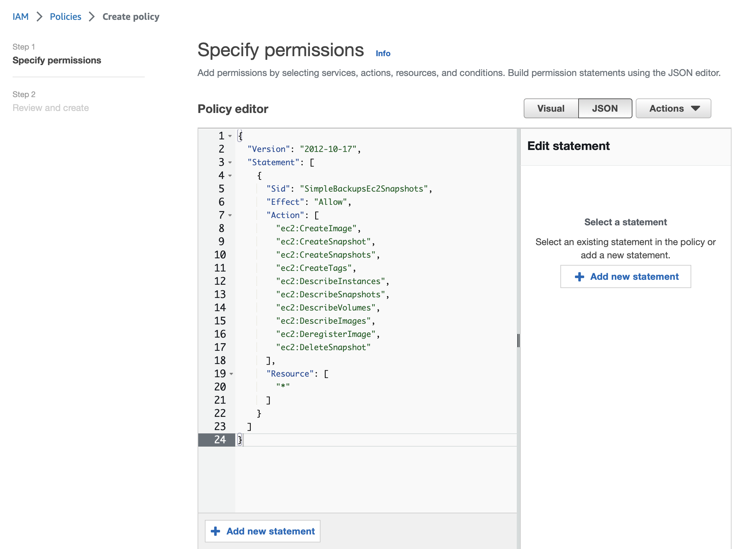Click the plus icon on Add new statement

tap(579, 276)
